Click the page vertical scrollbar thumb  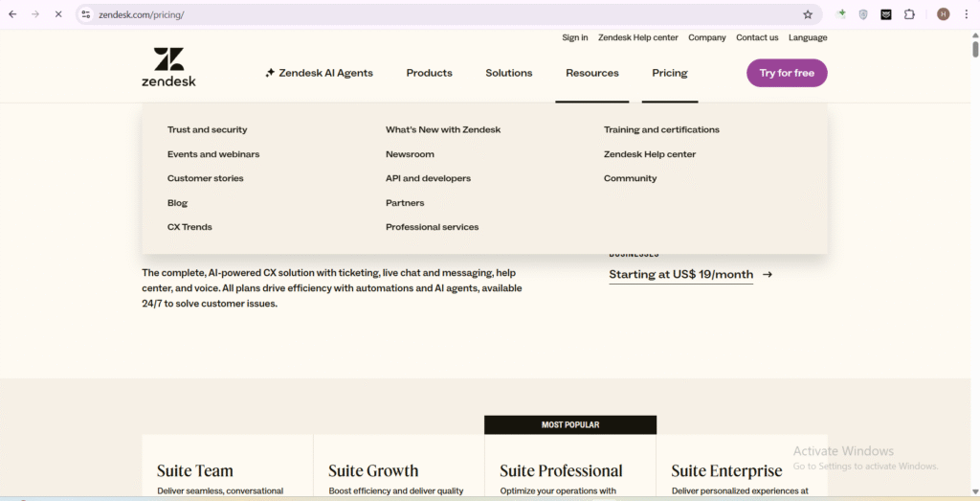pyautogui.click(x=975, y=48)
